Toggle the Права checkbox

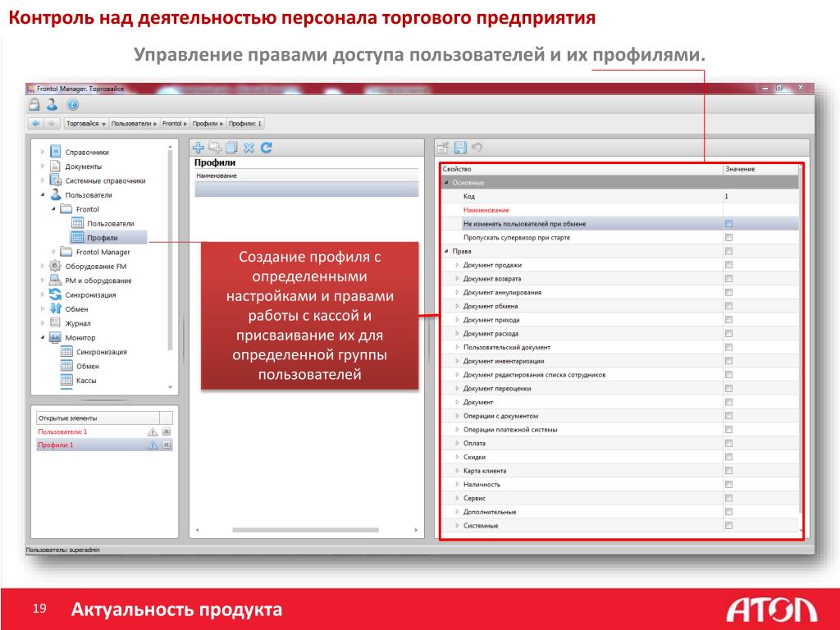[728, 251]
